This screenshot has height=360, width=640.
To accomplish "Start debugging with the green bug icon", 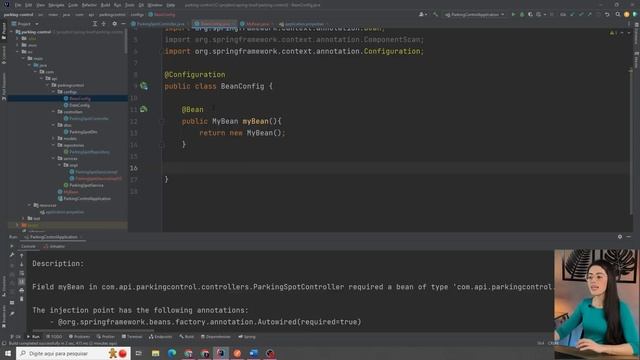I will [522, 14].
